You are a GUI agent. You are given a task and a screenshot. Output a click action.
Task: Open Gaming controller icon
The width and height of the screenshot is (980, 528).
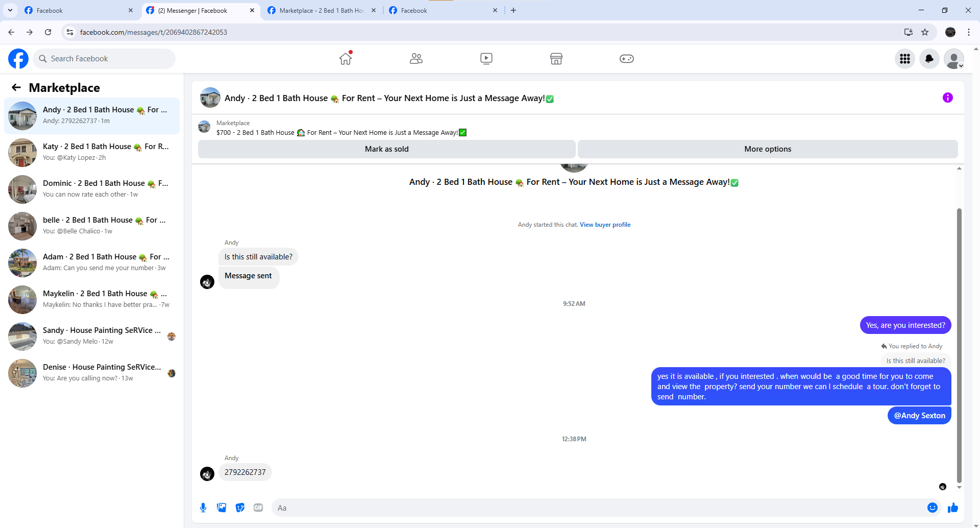[627, 59]
